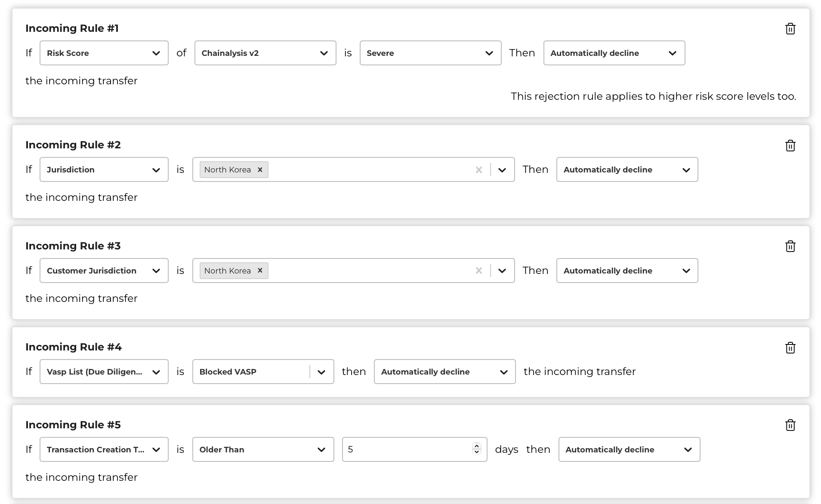Expand the Vasp List (Due Diligence) dropdown
821x504 pixels.
pos(104,372)
